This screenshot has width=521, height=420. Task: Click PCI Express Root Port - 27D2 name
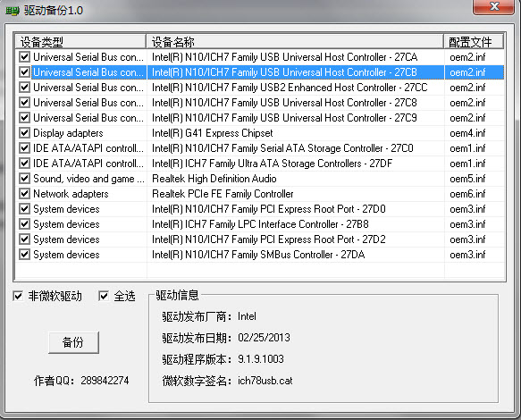pyautogui.click(x=268, y=239)
